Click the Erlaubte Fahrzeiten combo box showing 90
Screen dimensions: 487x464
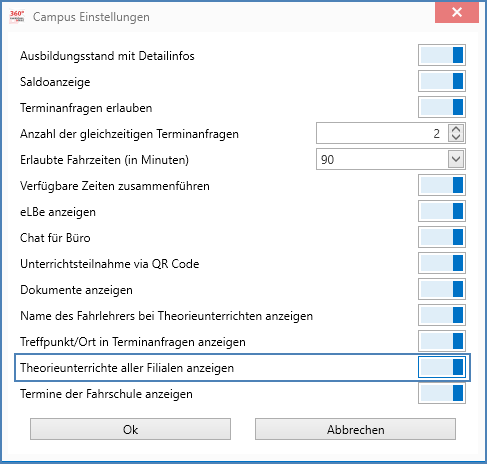point(391,159)
